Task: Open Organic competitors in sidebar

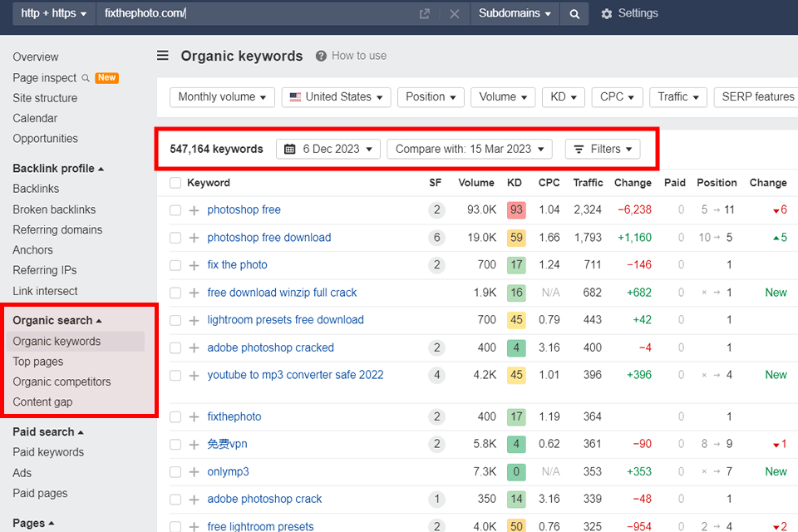Action: (62, 382)
